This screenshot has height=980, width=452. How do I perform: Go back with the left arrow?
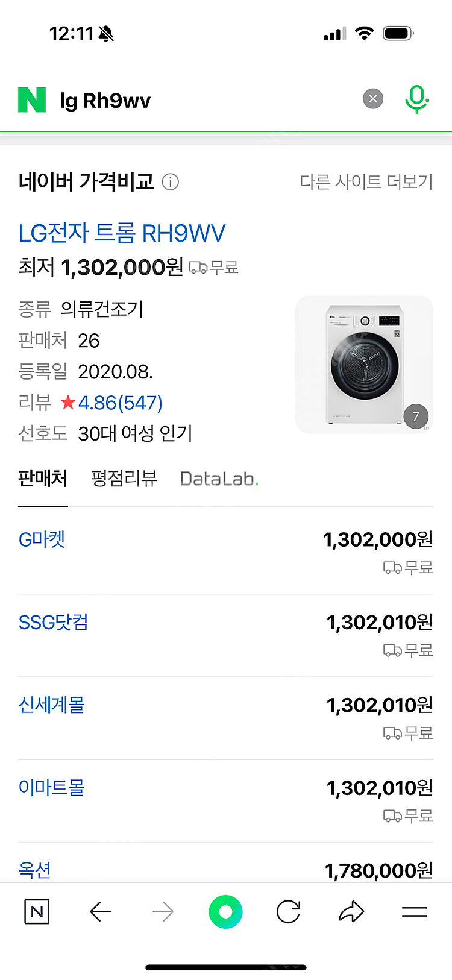(101, 912)
